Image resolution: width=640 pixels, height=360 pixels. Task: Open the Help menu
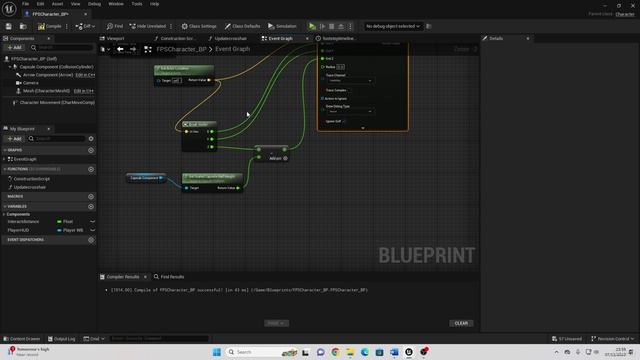coord(154,4)
